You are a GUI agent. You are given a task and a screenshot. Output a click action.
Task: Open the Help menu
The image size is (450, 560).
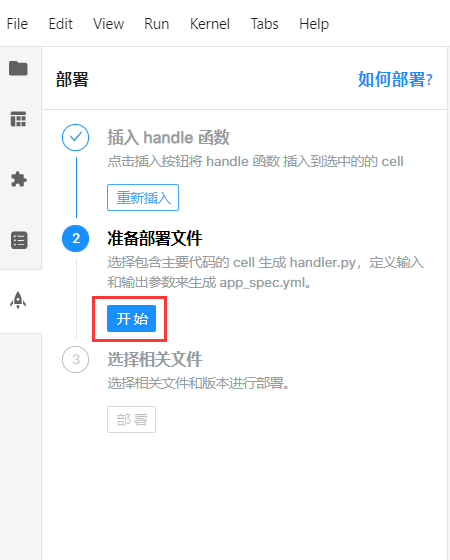[314, 24]
